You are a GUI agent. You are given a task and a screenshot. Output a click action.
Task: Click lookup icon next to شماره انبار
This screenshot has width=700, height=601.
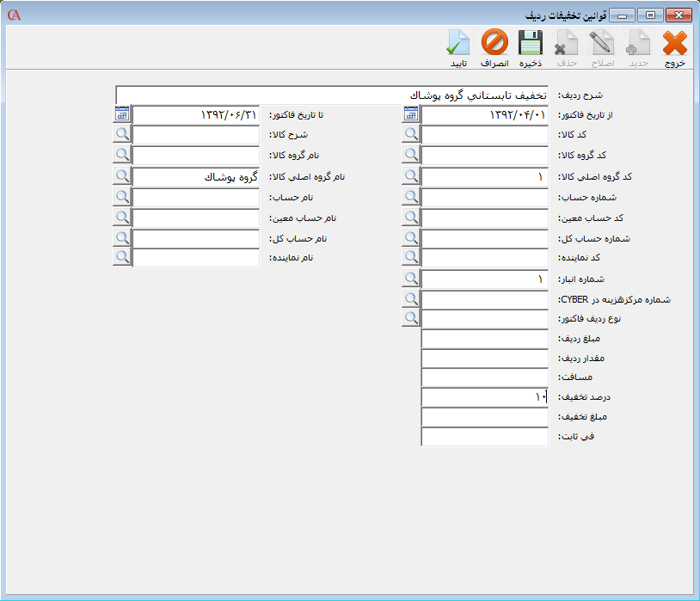pyautogui.click(x=411, y=279)
